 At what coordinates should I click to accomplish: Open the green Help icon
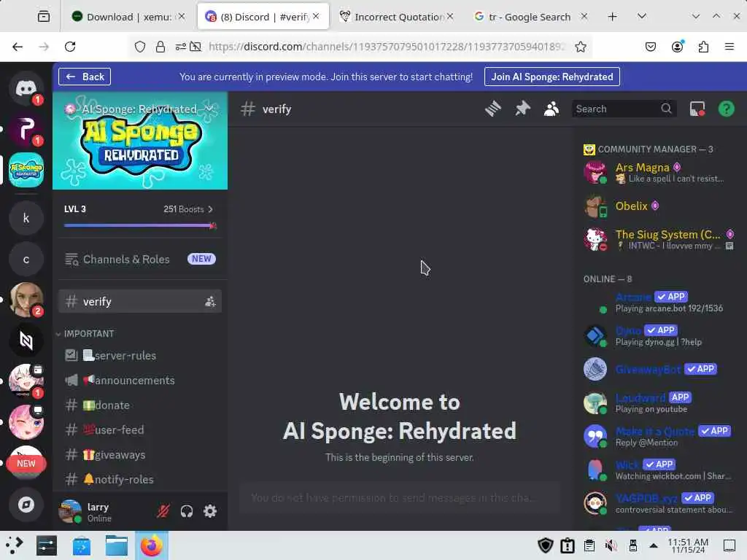tap(727, 109)
